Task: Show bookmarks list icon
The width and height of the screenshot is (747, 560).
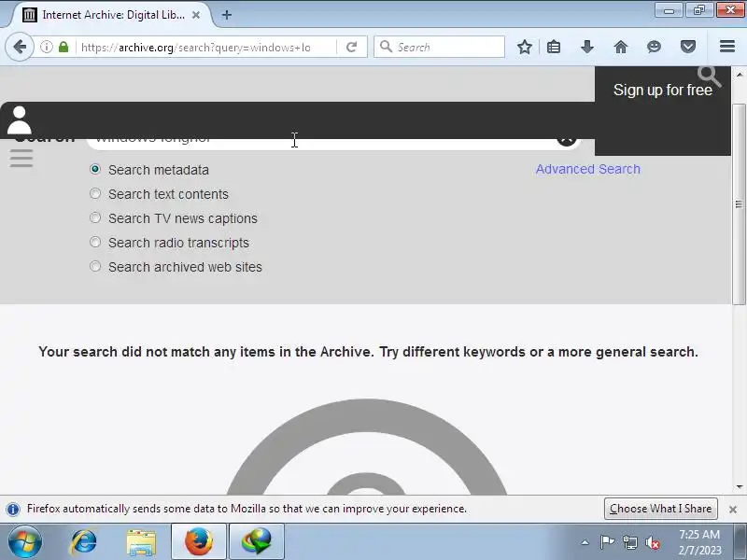Action: point(554,47)
